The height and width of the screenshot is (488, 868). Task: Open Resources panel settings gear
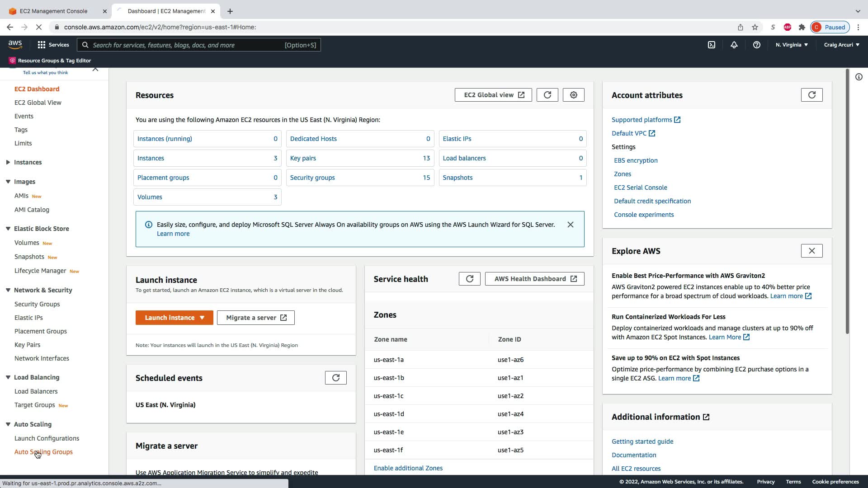pos(573,95)
